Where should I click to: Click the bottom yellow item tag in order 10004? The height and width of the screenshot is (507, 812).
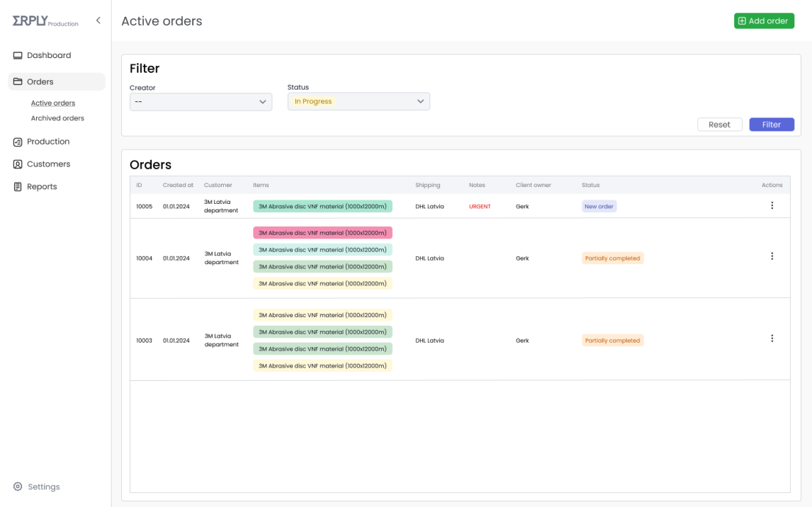(322, 283)
